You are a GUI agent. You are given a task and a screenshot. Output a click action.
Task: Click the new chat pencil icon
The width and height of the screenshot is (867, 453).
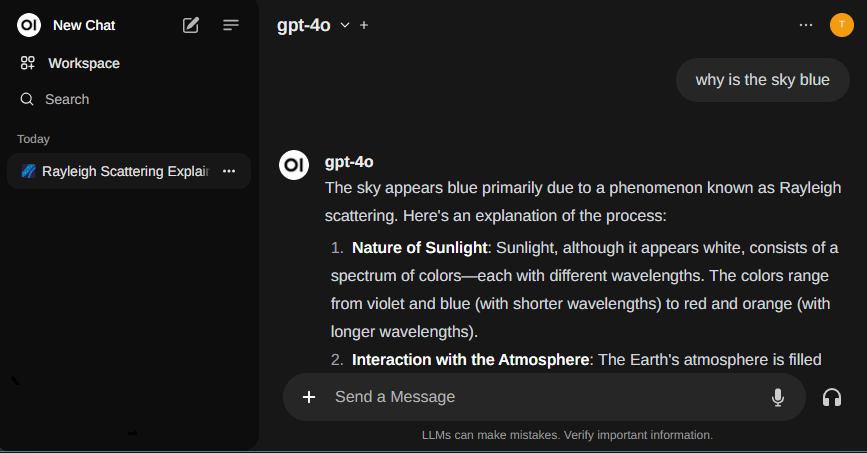coord(191,25)
